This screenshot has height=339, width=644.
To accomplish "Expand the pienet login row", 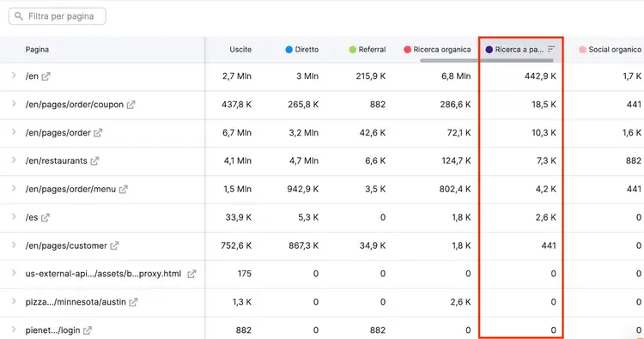I will (14, 330).
